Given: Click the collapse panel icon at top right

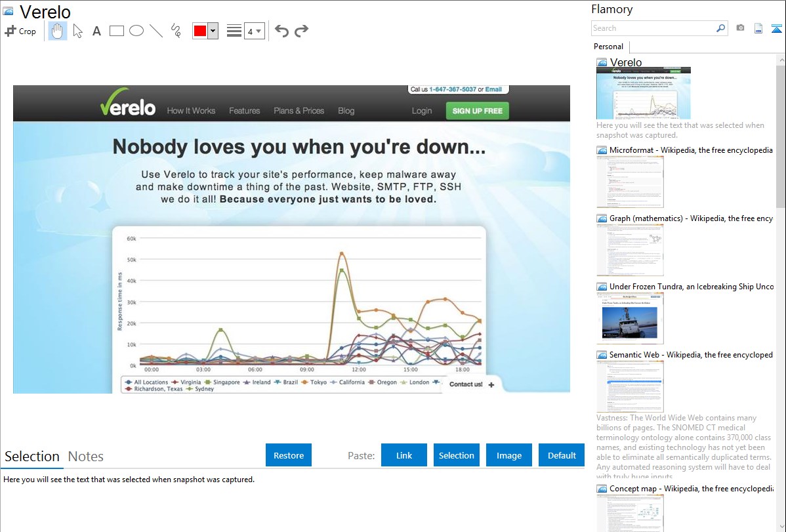Looking at the screenshot, I should [776, 28].
